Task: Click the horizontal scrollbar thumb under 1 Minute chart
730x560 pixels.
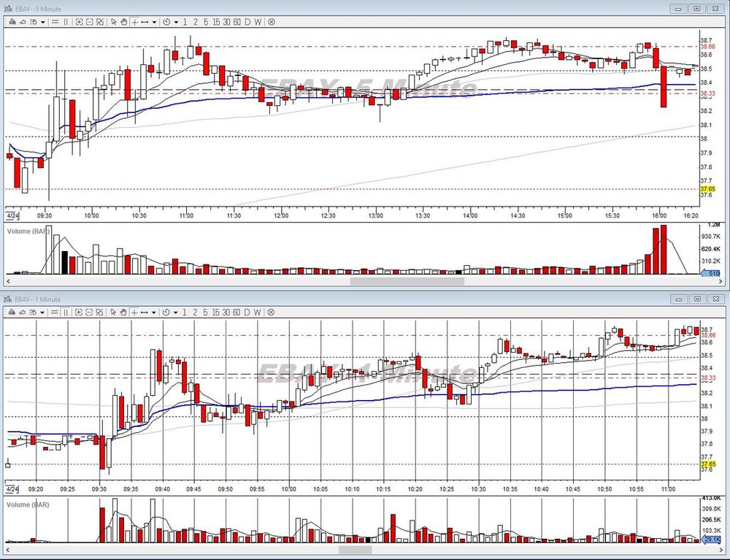Action: [x=356, y=550]
